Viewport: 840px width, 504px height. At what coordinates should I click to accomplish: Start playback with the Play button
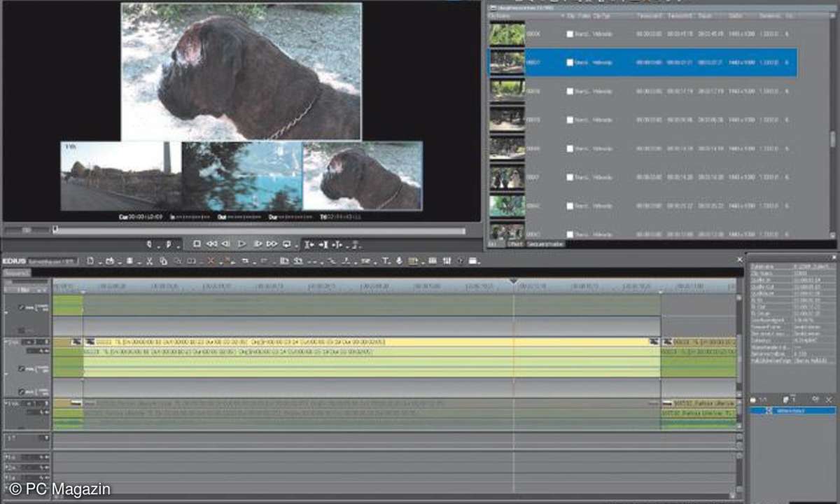[x=241, y=244]
